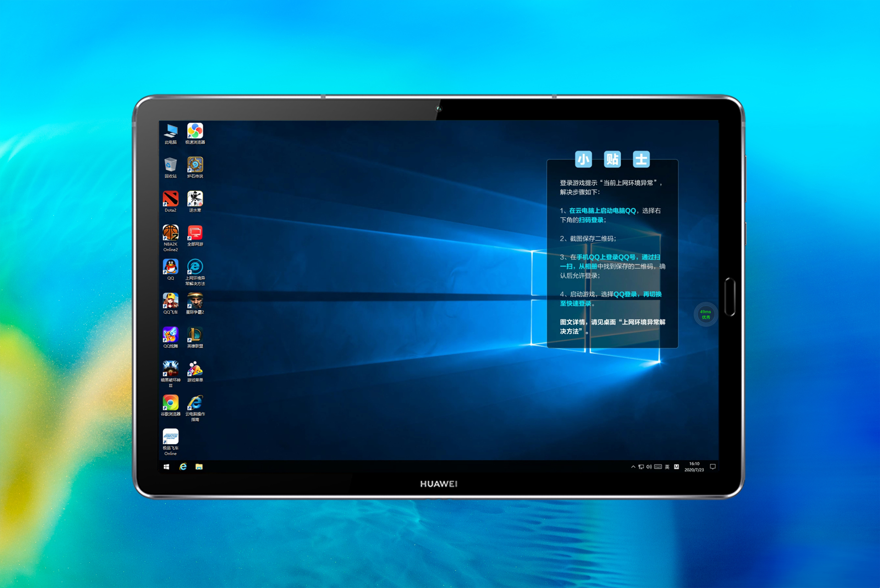The height and width of the screenshot is (588, 880).
Task: Open the 游戏菜单 game menu shortcut
Action: coord(195,371)
